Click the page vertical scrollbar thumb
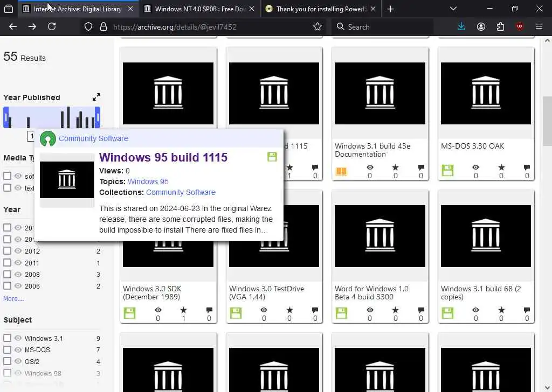Viewport: 552px width, 392px height. click(547, 121)
